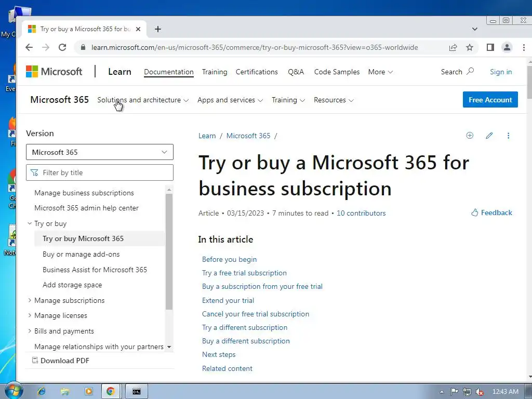Click the edit pencil icon
The image size is (532, 399).
[x=489, y=136]
